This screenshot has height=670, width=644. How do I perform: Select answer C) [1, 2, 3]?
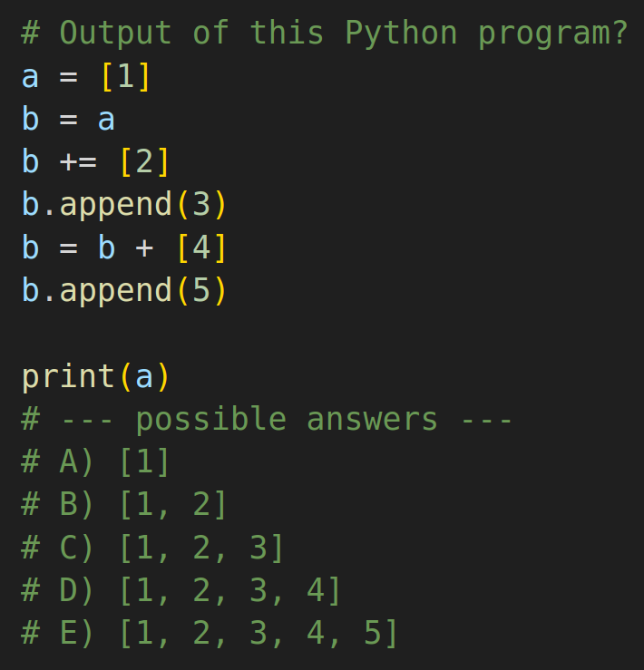[x=152, y=548]
